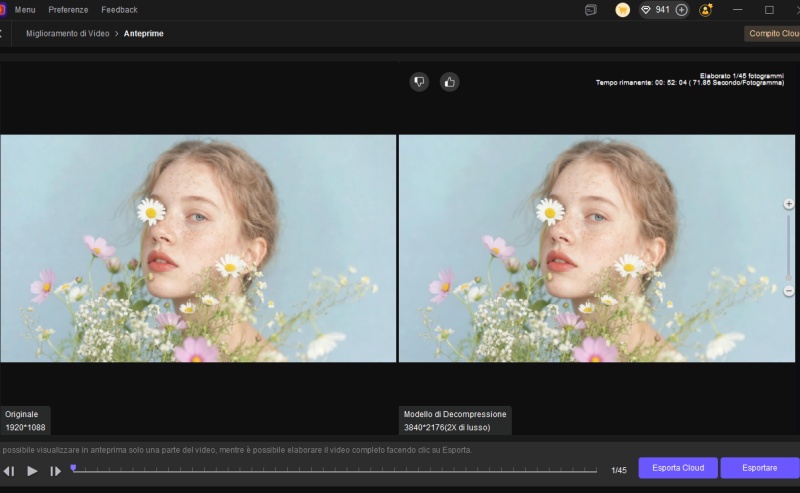Step back to the previous frame

point(9,470)
